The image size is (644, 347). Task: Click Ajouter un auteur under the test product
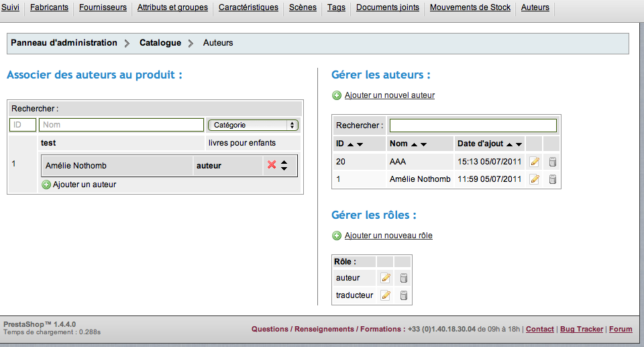[85, 185]
